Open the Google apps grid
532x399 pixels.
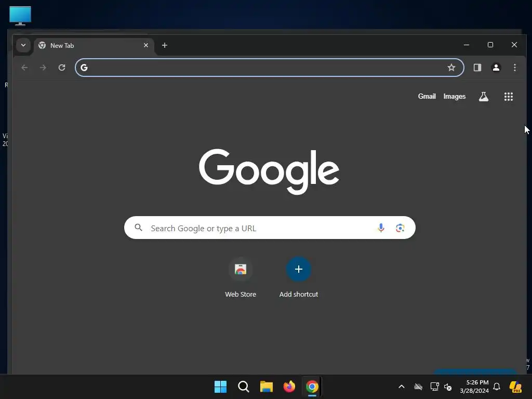tap(508, 97)
